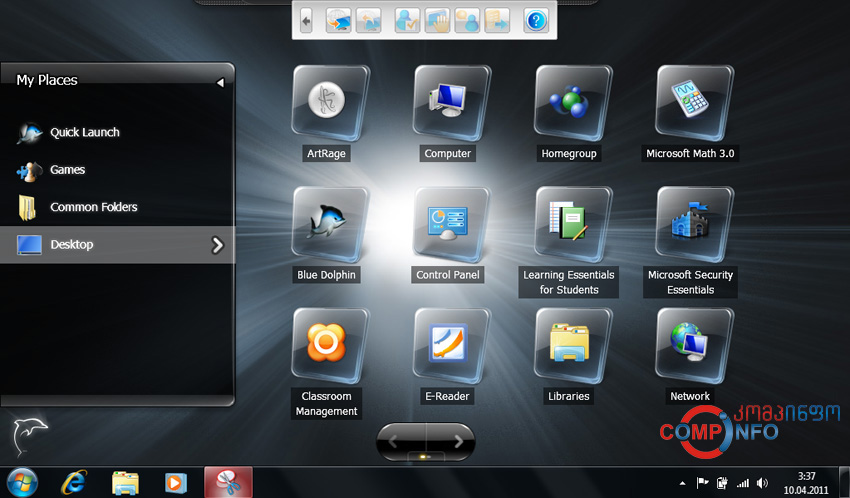Viewport: 850px width, 498px height.
Task: Open Windows Media Player from taskbar
Action: tap(175, 482)
